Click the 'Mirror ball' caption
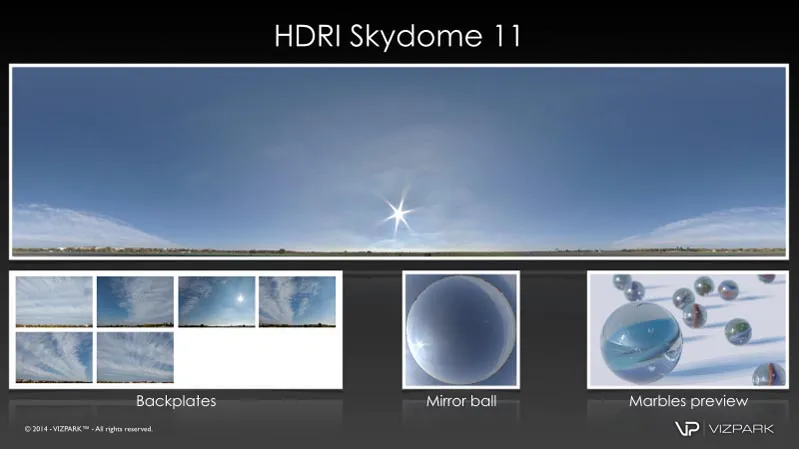799x449 pixels. tap(461, 401)
